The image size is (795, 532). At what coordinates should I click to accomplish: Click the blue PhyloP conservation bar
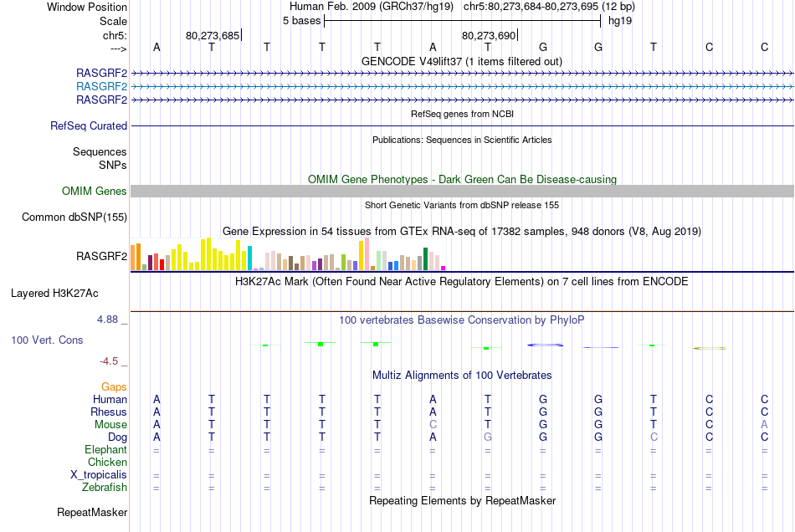pyautogui.click(x=545, y=345)
